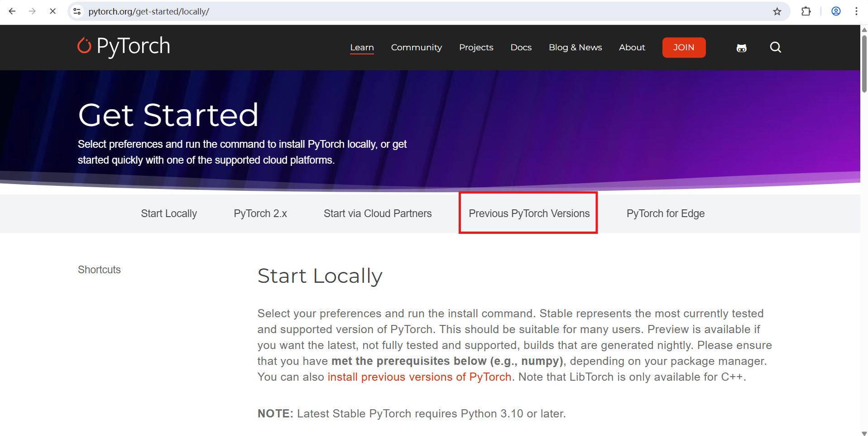The width and height of the screenshot is (868, 436).
Task: Select the PyTorch 2.x tab
Action: point(260,213)
